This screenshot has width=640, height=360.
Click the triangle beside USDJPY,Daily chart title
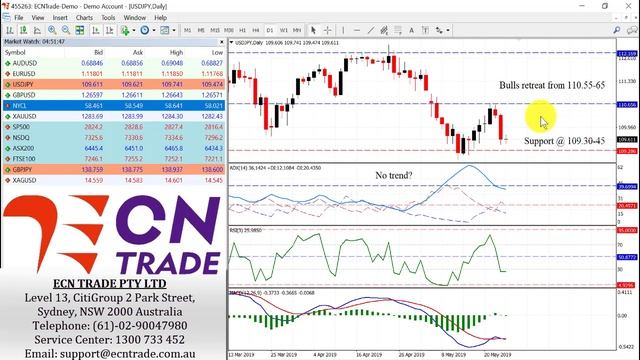click(231, 42)
